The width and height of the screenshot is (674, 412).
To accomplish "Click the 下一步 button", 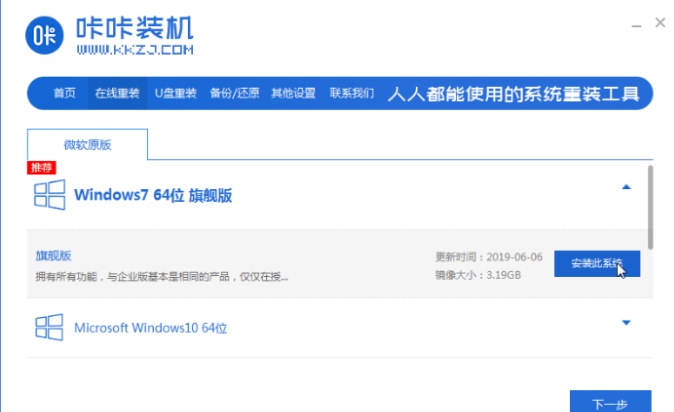I will click(x=610, y=403).
